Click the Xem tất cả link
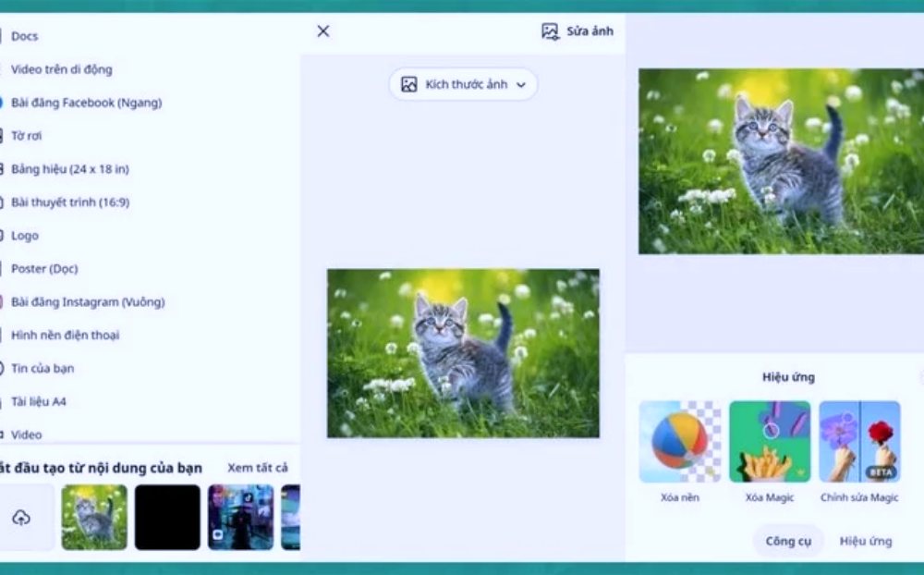The image size is (924, 575). [x=258, y=468]
